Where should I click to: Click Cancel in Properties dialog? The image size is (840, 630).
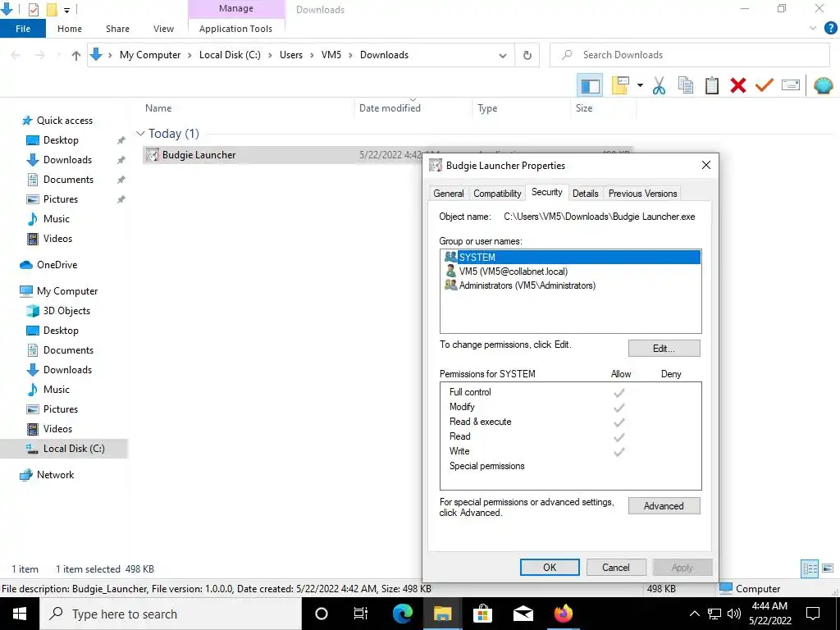coord(615,568)
